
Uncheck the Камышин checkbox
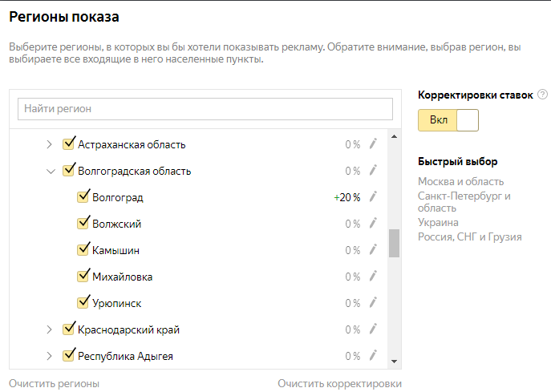[83, 250]
